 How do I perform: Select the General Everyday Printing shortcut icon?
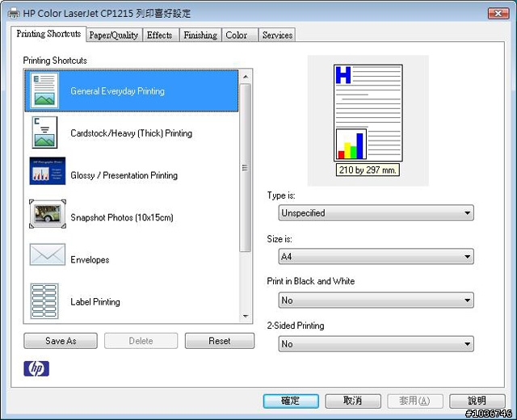pos(44,90)
